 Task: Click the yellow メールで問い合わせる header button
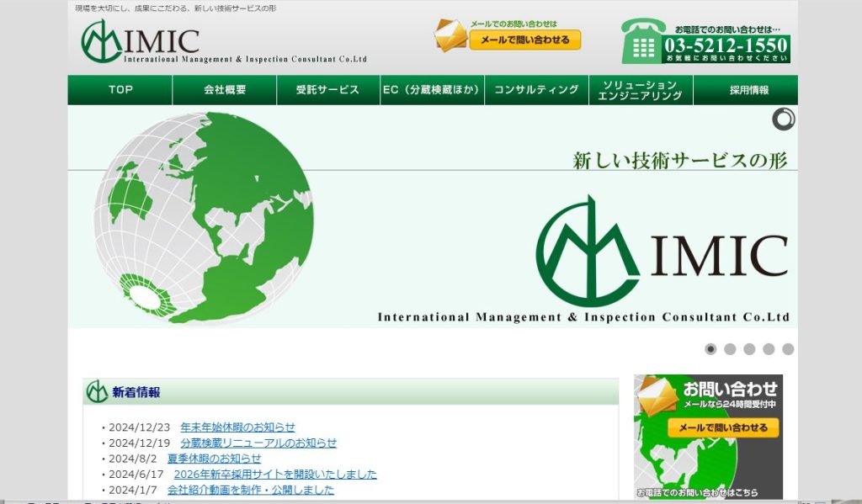click(525, 40)
